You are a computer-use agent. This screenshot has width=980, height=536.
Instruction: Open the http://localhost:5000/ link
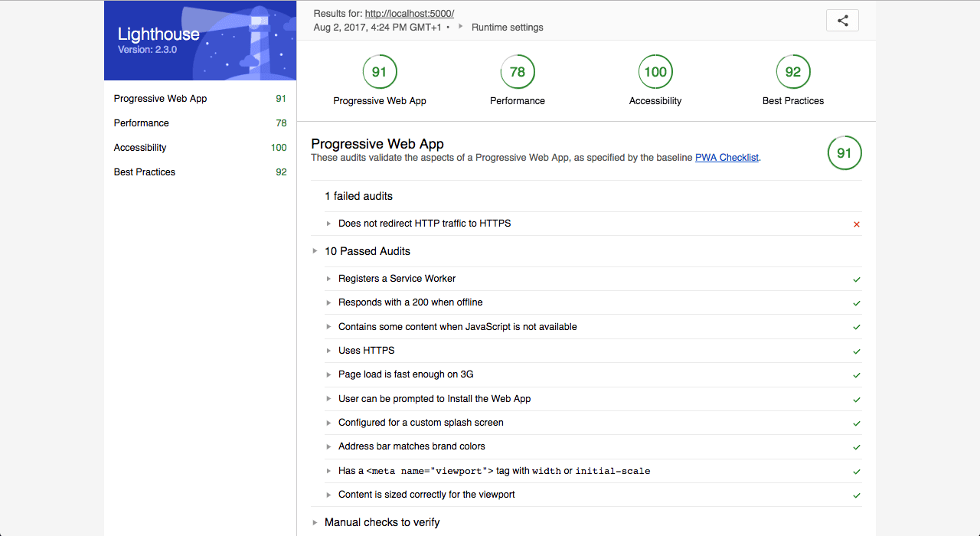click(x=409, y=13)
